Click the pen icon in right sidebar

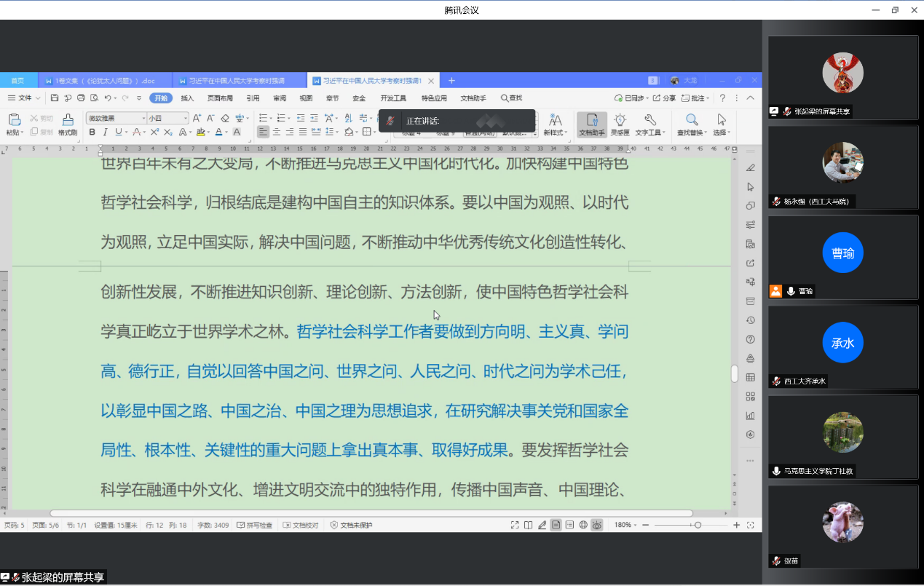[x=751, y=168]
